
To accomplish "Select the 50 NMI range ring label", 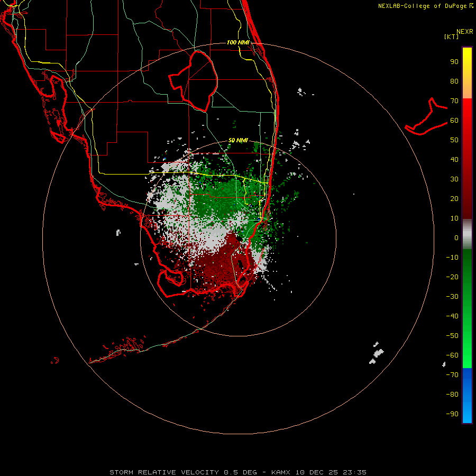I will point(238,140).
